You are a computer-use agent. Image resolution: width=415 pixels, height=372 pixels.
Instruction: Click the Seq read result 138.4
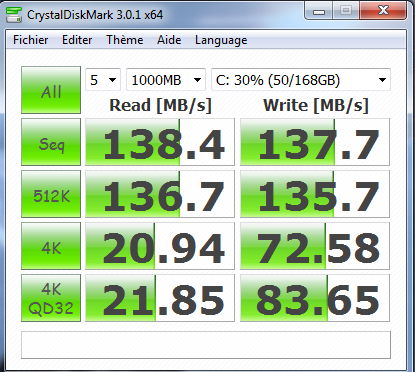coord(160,142)
